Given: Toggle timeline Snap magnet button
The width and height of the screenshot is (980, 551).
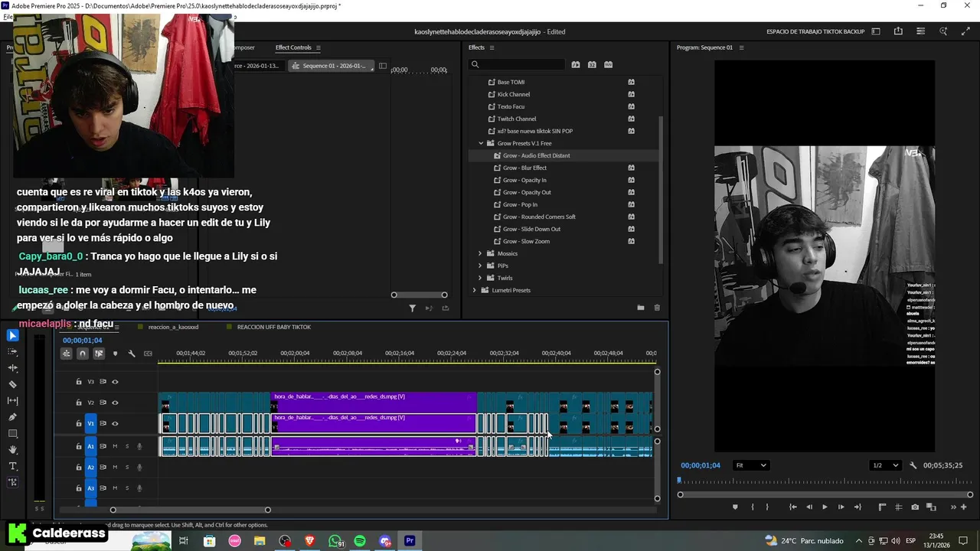Looking at the screenshot, I should tap(83, 354).
